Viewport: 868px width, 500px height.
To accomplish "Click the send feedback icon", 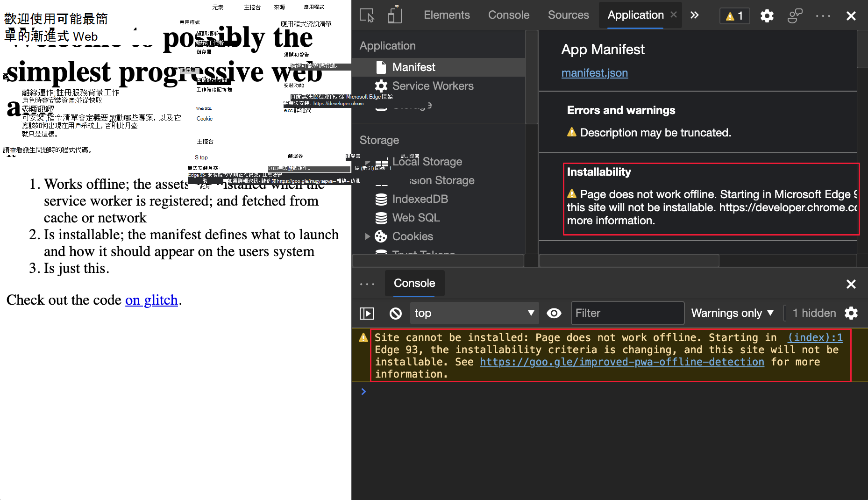I will pos(795,16).
